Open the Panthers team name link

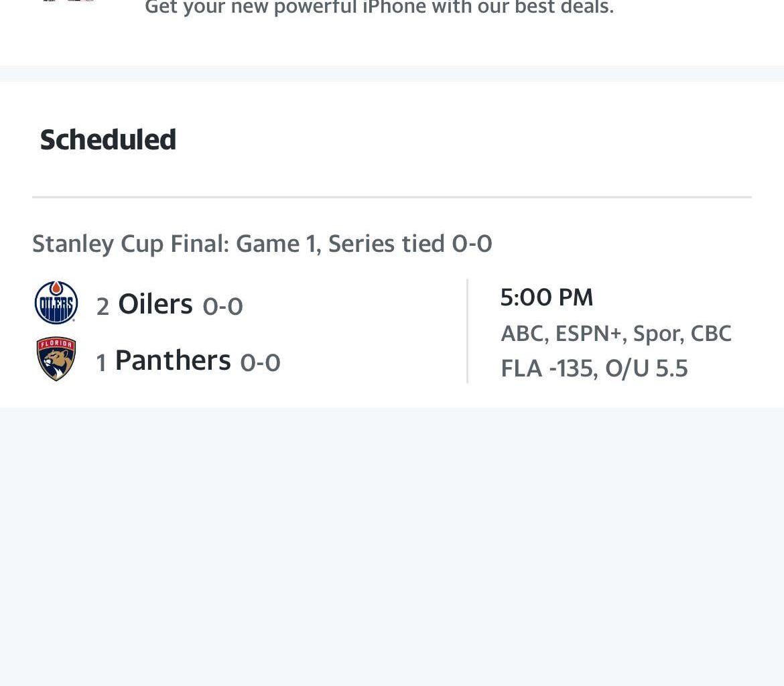(174, 360)
